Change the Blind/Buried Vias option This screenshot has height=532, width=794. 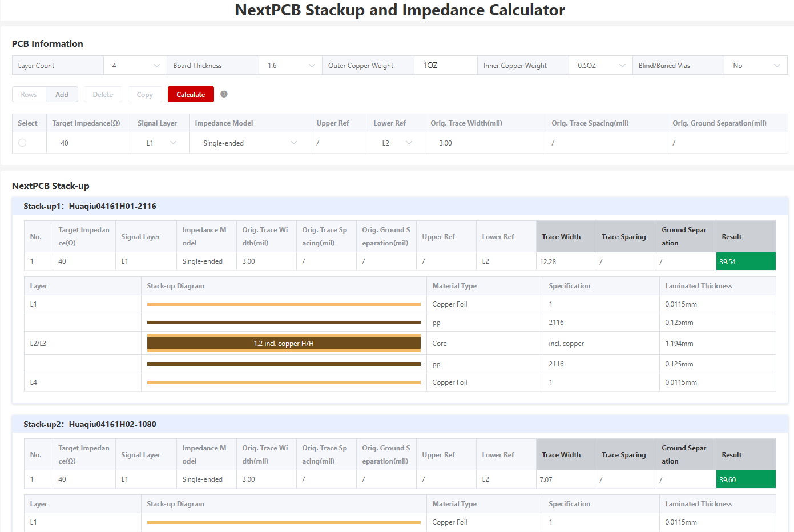755,66
